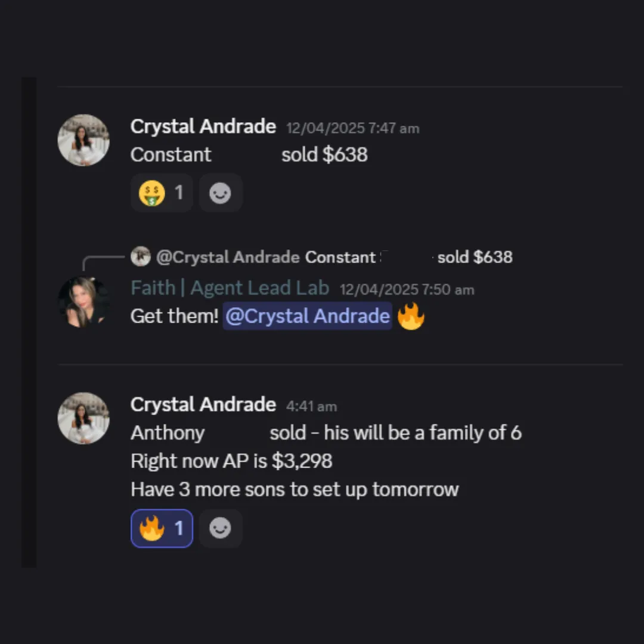The image size is (644, 644).
Task: Add reaction to the Anthony sold message
Action: [221, 528]
